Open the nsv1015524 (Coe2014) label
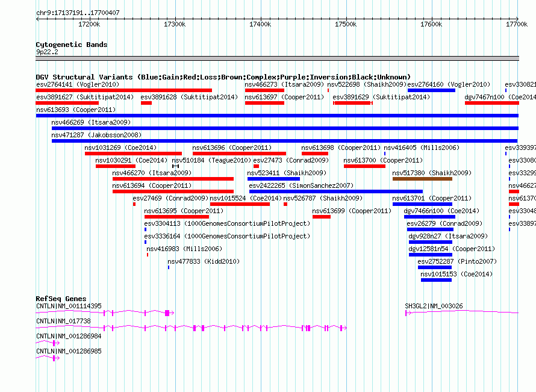This screenshot has width=536, height=392. click(246, 198)
